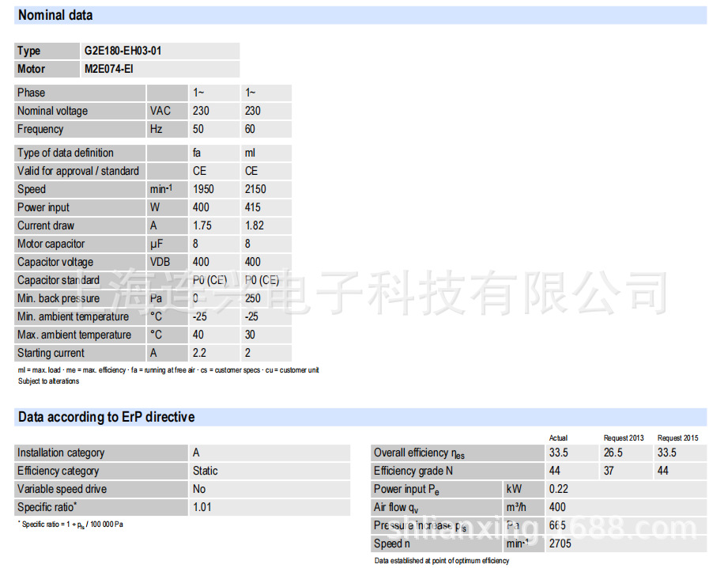Viewport: 728px width, 568px height.
Task: Select the Frequency 50 Hz cell
Action: [x=198, y=129]
